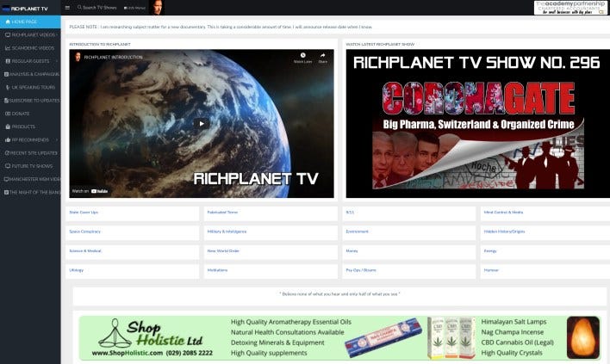
Task: Open the Psy-Ops / Hoaxes category
Action: coord(361,270)
